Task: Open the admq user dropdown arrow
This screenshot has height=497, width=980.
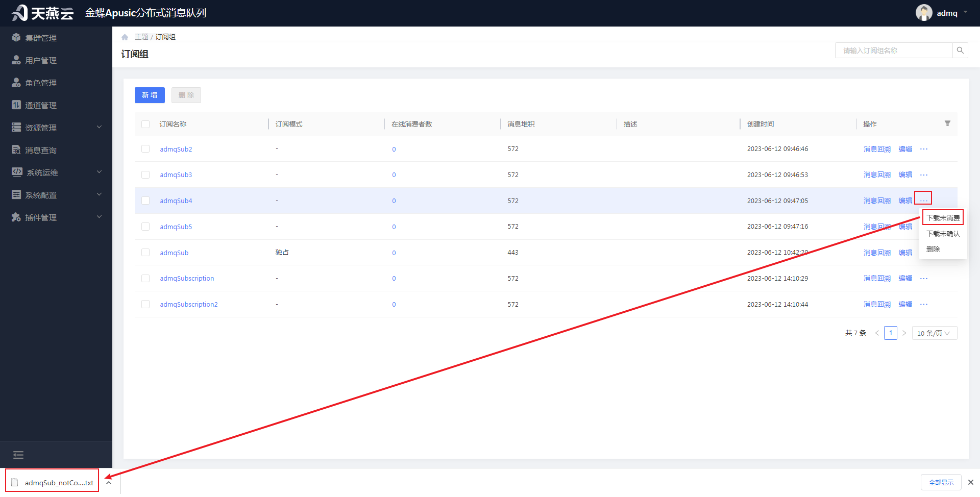Action: 965,12
